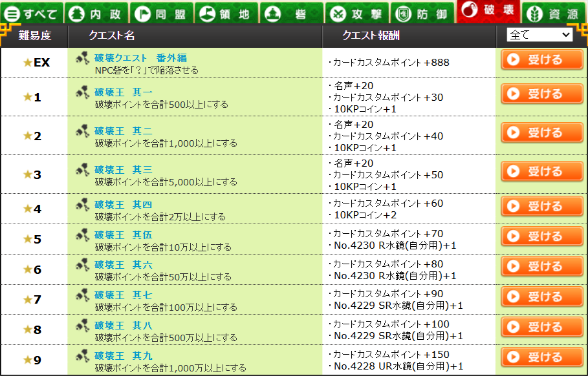Select the 破壊 tab
This screenshot has width=588, height=376.
488,11
